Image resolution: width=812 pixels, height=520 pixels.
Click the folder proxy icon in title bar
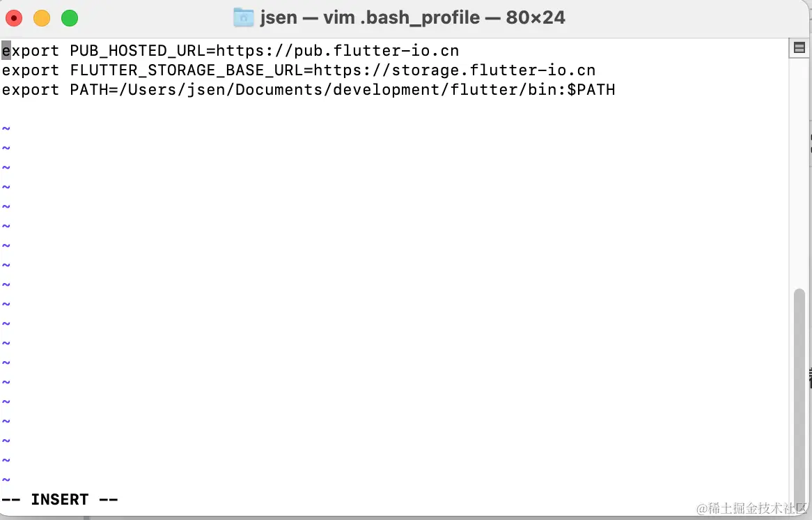[243, 17]
